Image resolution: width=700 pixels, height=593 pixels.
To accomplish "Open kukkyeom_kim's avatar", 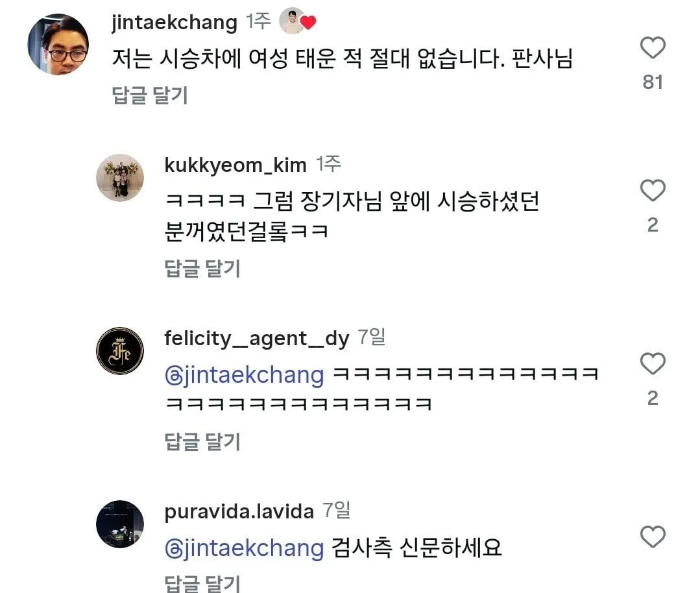I will coord(120,177).
